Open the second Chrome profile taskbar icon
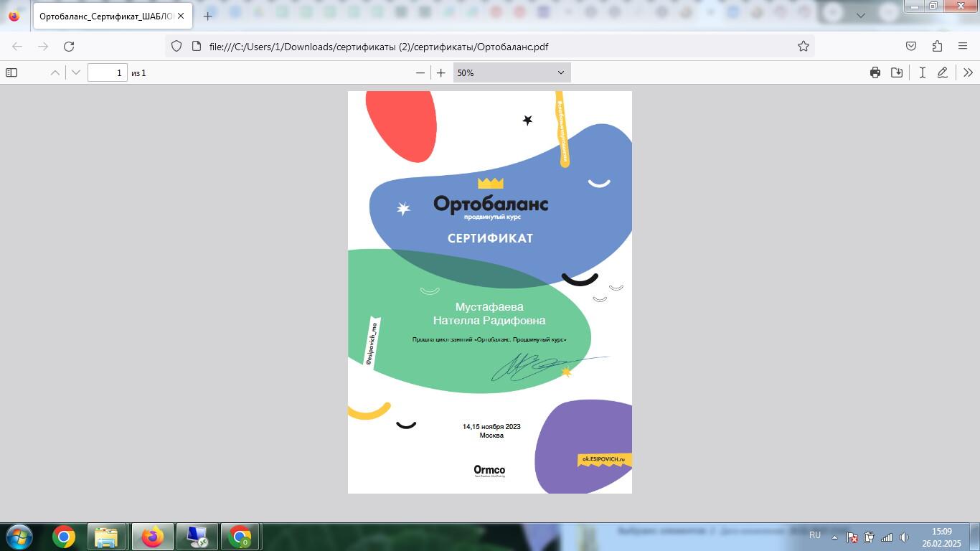Viewport: 980px width, 551px height. coord(240,537)
